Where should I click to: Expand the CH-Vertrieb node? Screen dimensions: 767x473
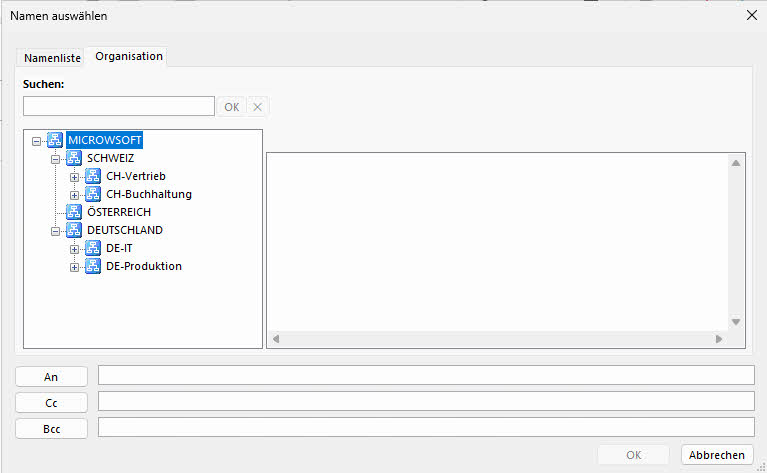point(75,177)
